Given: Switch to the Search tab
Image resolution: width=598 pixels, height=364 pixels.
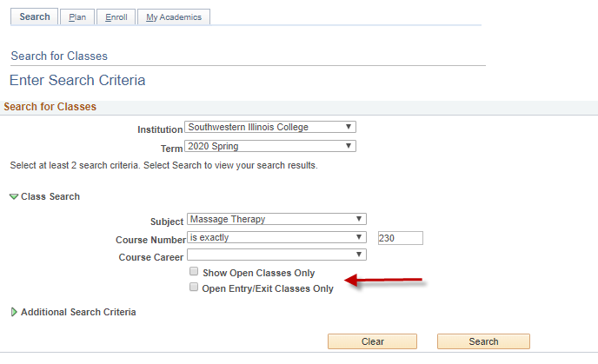Looking at the screenshot, I should [35, 17].
